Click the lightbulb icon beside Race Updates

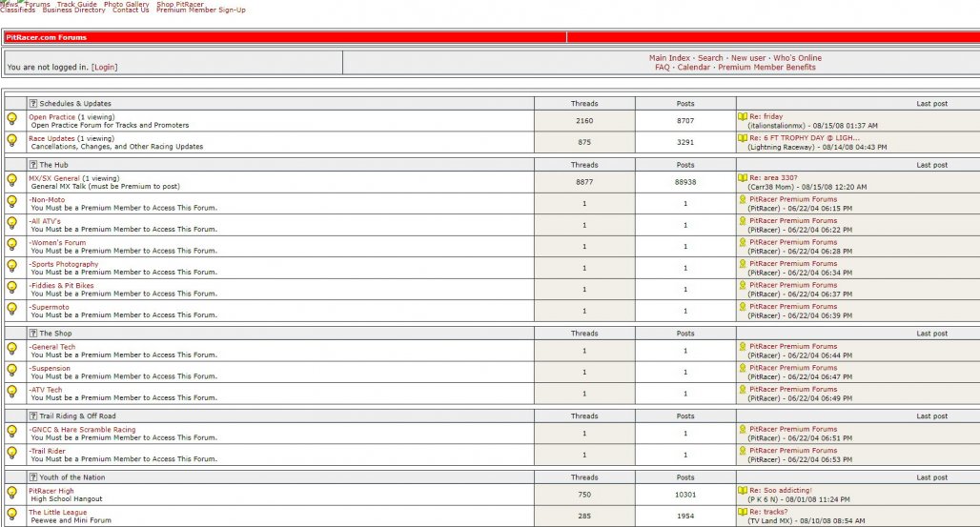click(11, 140)
